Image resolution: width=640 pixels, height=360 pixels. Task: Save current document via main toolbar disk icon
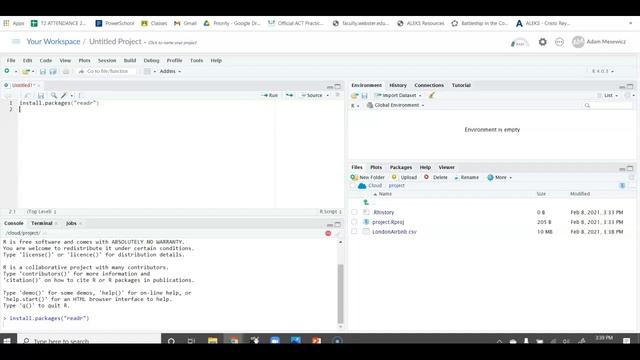pos(43,71)
